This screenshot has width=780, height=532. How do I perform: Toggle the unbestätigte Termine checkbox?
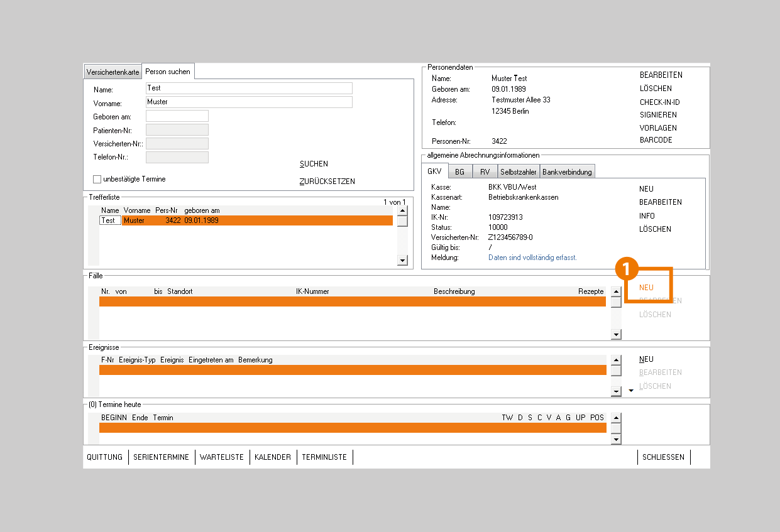pyautogui.click(x=97, y=179)
